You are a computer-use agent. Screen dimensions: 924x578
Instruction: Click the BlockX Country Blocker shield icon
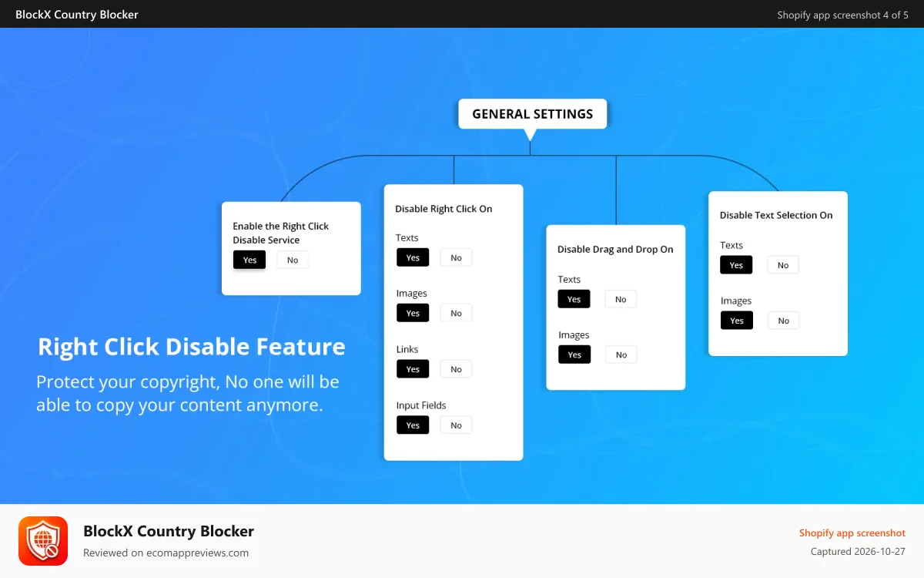point(43,541)
